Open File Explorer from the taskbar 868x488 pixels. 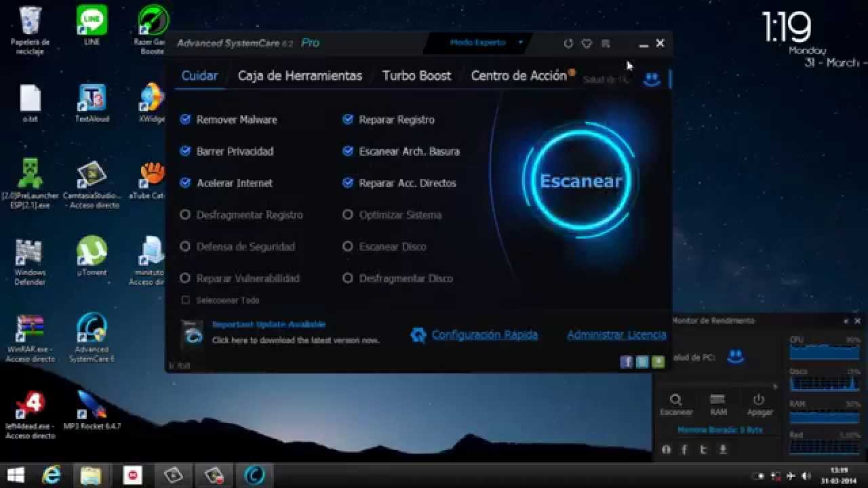click(x=91, y=474)
